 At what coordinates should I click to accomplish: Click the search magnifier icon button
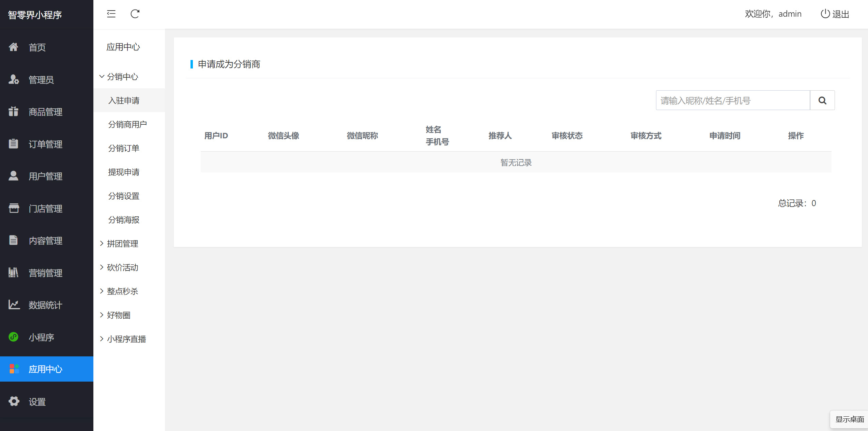pyautogui.click(x=822, y=101)
